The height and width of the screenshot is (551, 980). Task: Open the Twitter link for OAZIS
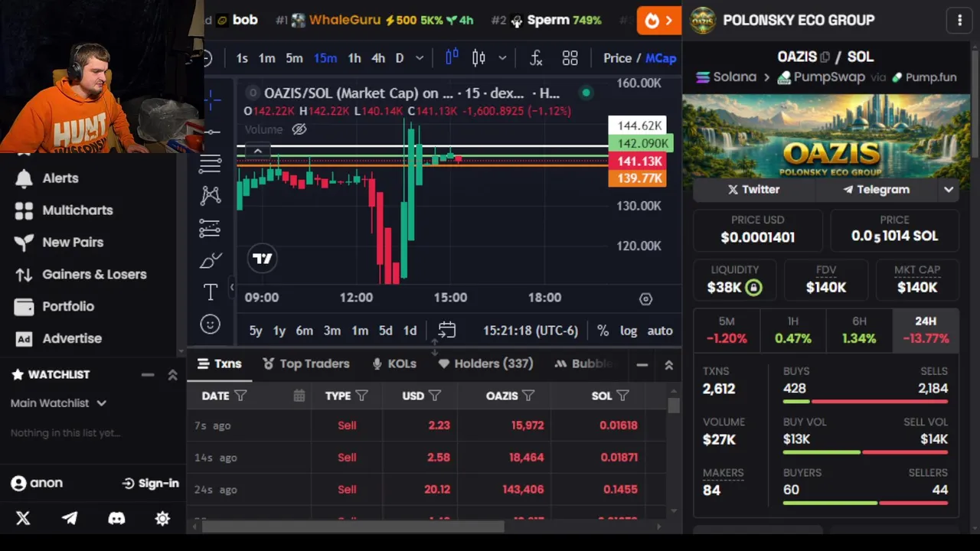(x=753, y=190)
